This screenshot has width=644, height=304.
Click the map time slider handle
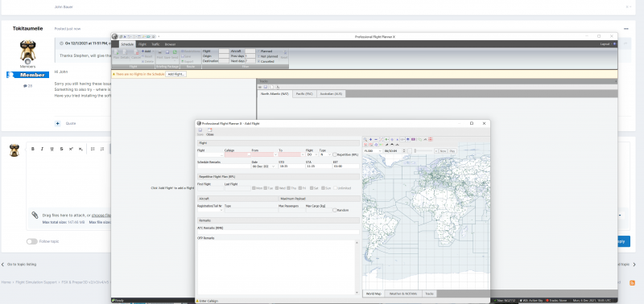[415, 151]
